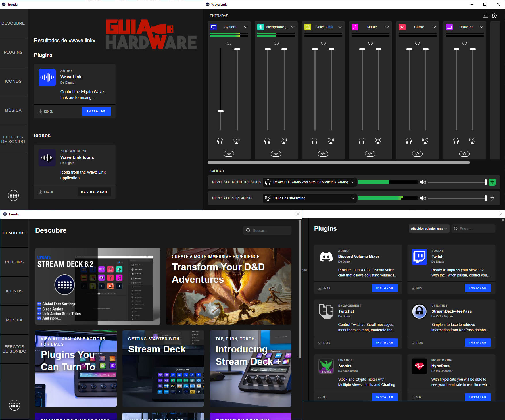The height and width of the screenshot is (420, 505).
Task: Open the Añadido recientemente sort dropdown
Action: coord(429,229)
